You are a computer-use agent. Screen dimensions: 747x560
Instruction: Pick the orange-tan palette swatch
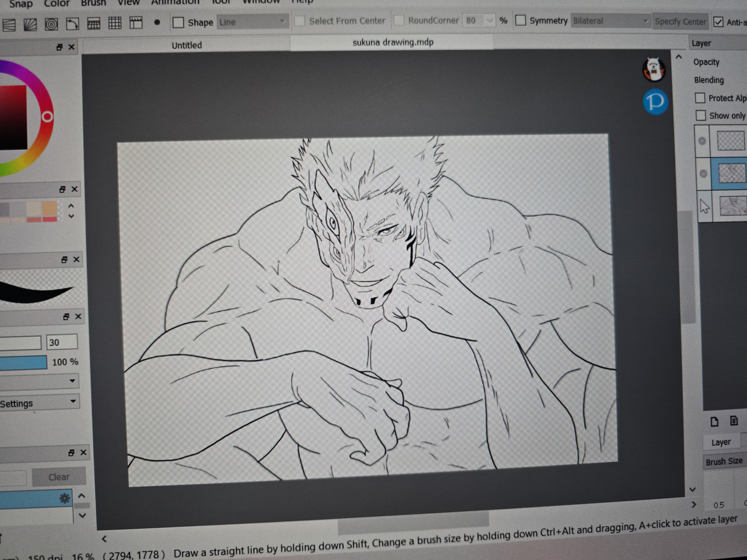pos(50,209)
